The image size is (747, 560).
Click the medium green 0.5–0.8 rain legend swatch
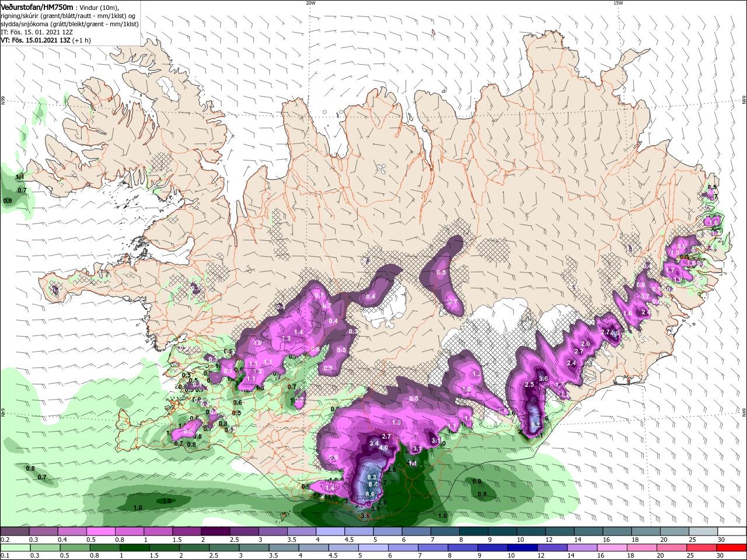(x=75, y=547)
